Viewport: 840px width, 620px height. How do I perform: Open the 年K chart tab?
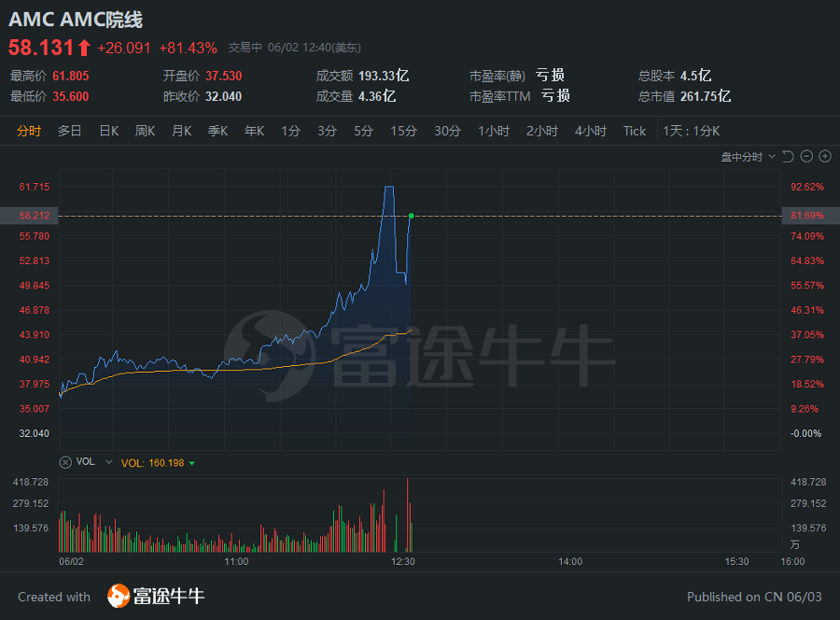coord(255,132)
